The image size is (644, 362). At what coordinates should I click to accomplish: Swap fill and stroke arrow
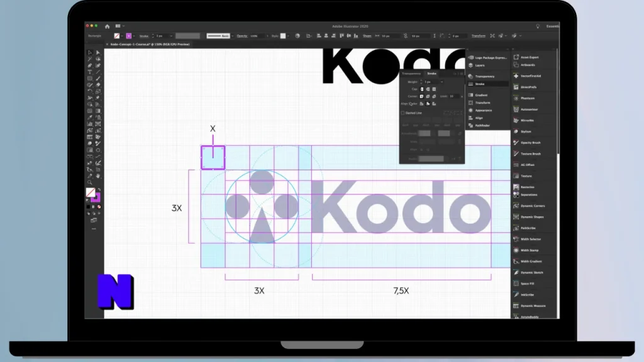tap(99, 190)
